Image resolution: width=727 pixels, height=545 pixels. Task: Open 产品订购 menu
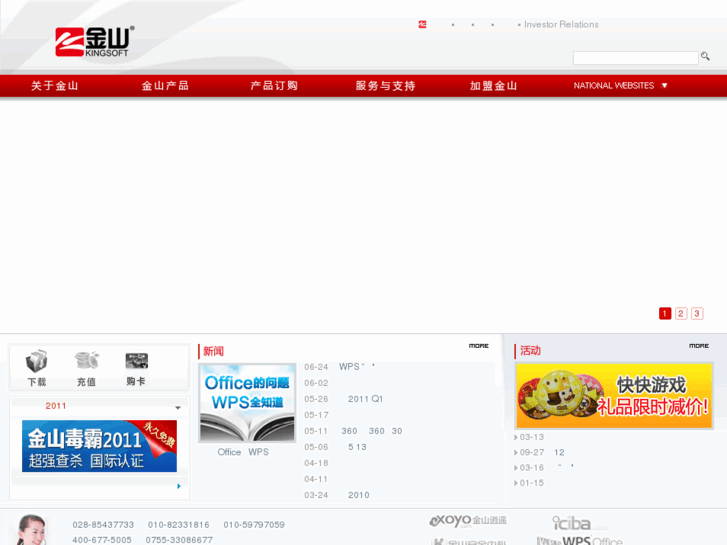274,86
